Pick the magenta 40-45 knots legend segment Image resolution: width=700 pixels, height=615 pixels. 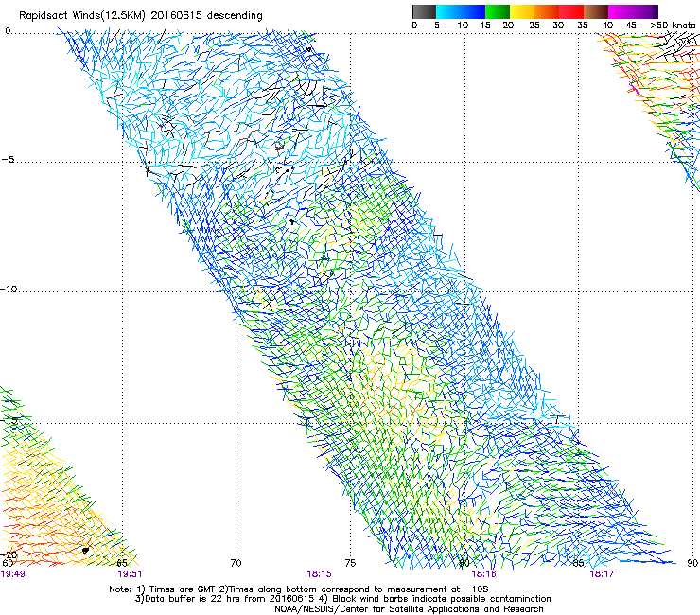[x=621, y=11]
